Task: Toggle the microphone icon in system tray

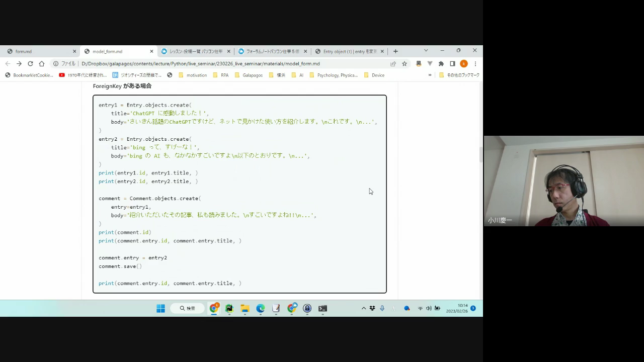Action: [x=382, y=308]
